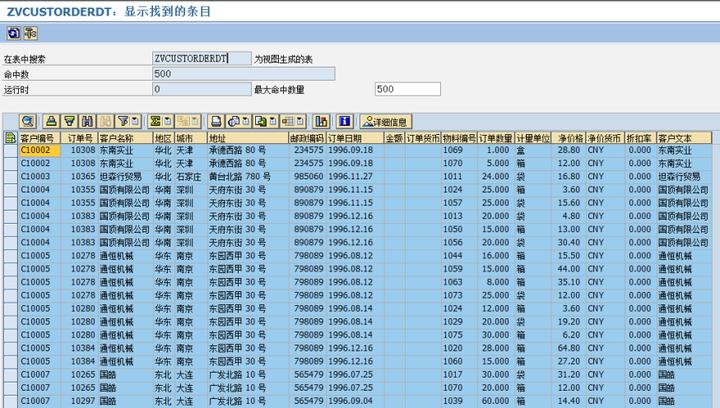Click the 客户文本 column header
720x408 pixels.
684,138
